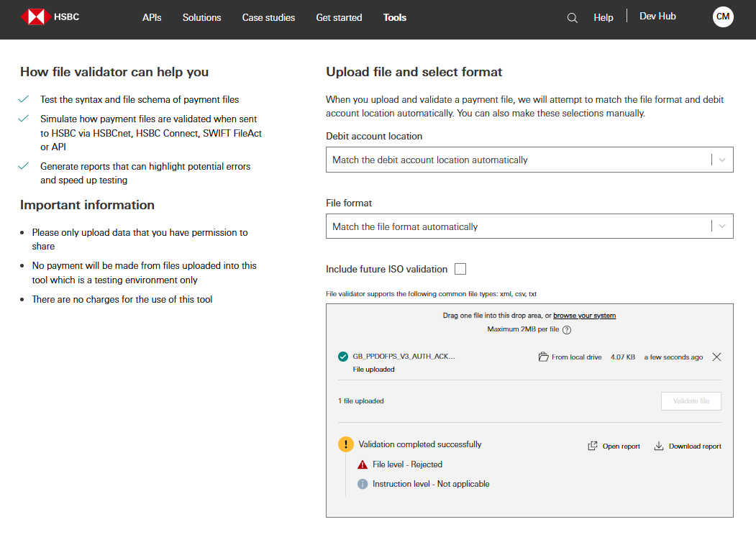The height and width of the screenshot is (550, 756).
Task: Remove uploaded file with X icon
Action: click(716, 357)
